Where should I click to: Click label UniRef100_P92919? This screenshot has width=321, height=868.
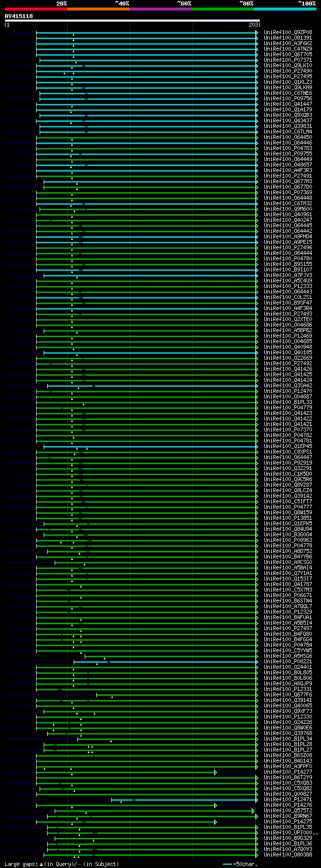(x=288, y=463)
